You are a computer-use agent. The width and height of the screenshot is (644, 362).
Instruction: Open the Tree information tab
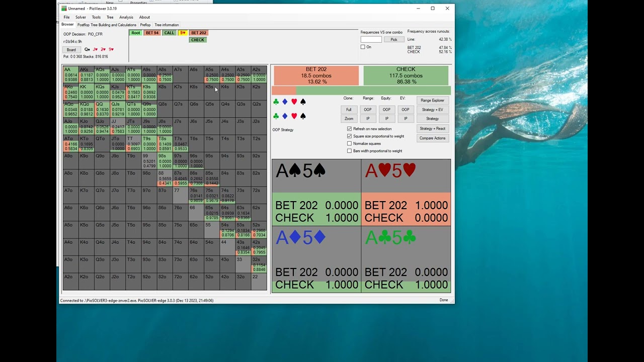click(x=167, y=25)
